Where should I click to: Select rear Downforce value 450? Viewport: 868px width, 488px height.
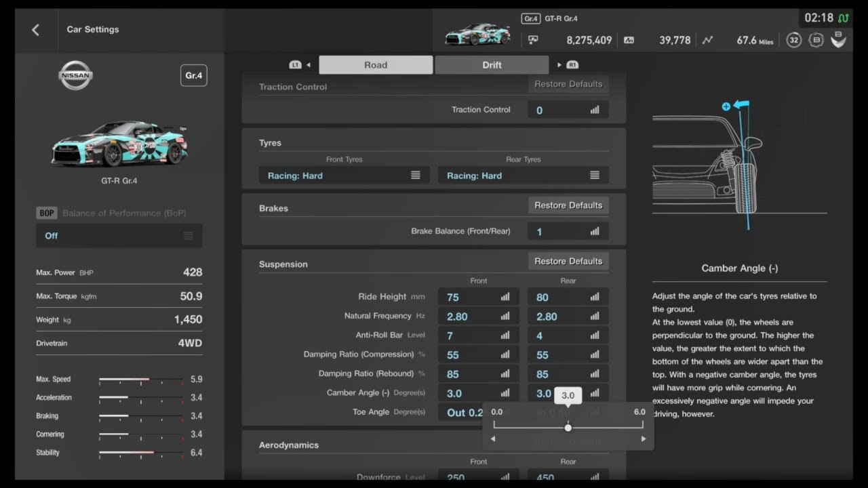click(568, 476)
